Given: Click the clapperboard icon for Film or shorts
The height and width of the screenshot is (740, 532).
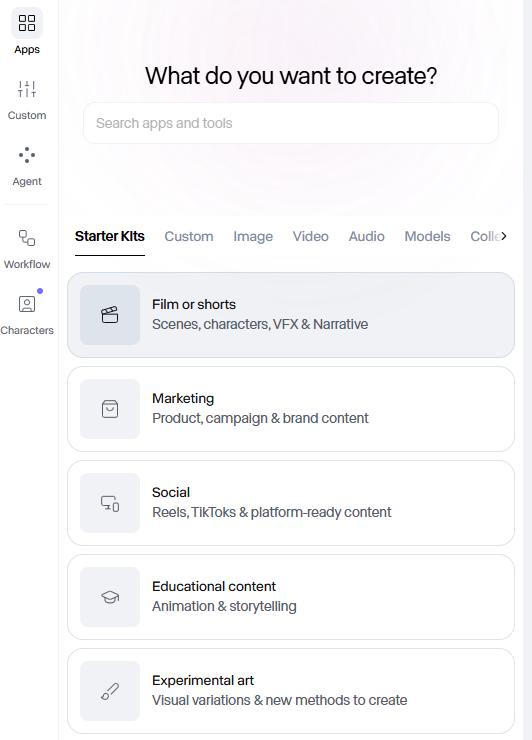Looking at the screenshot, I should click(110, 315).
